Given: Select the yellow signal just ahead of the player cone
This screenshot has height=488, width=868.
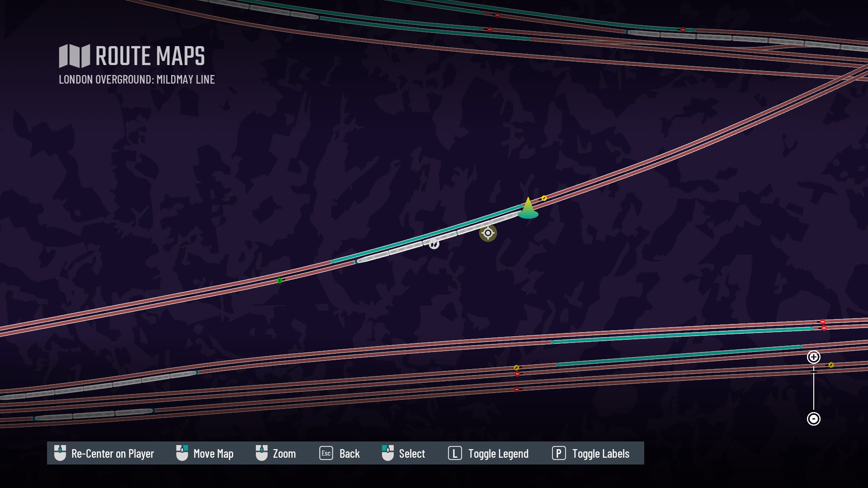Looking at the screenshot, I should click(x=544, y=198).
